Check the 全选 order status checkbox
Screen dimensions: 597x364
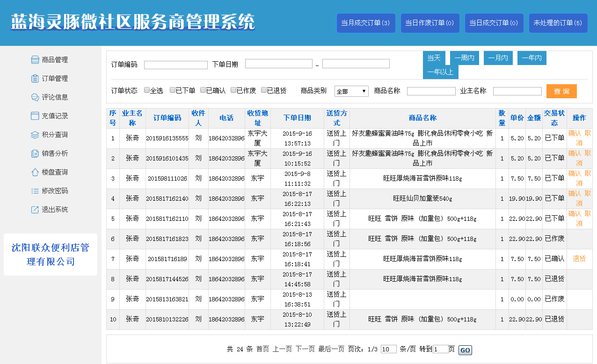click(147, 90)
